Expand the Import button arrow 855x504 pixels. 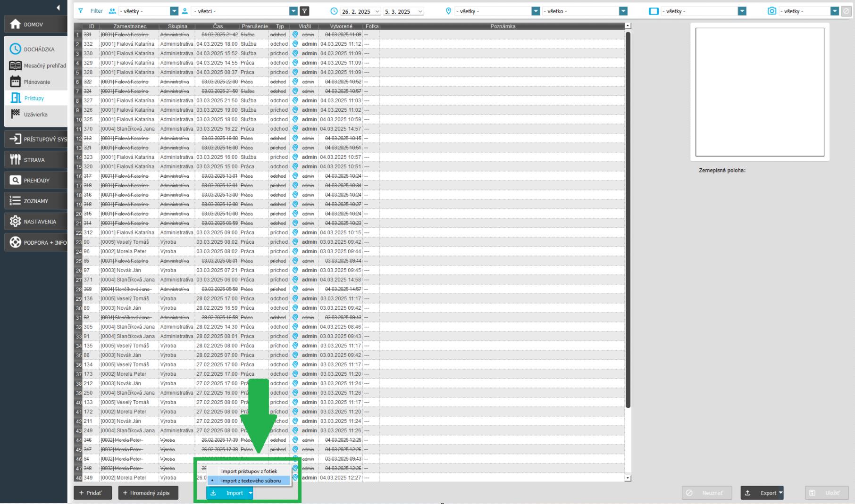coord(251,493)
